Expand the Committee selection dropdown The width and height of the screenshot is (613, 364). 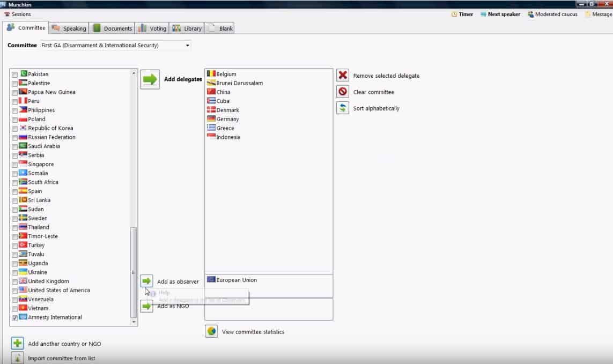(187, 46)
